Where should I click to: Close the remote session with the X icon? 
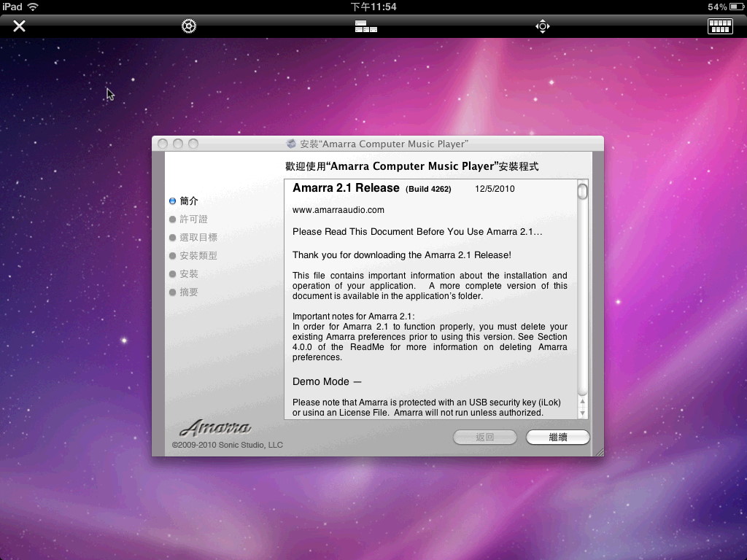tap(19, 26)
